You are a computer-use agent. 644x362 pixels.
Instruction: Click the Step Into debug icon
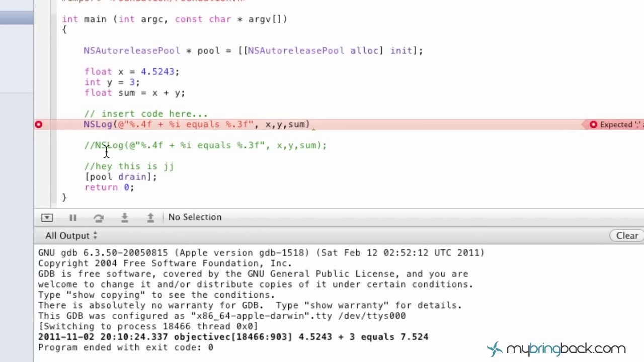(x=124, y=217)
